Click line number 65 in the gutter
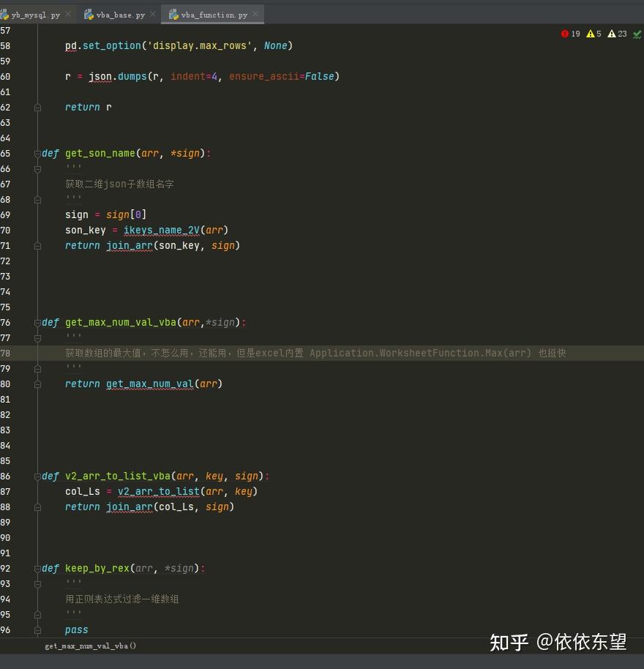644x669 pixels. [x=5, y=153]
